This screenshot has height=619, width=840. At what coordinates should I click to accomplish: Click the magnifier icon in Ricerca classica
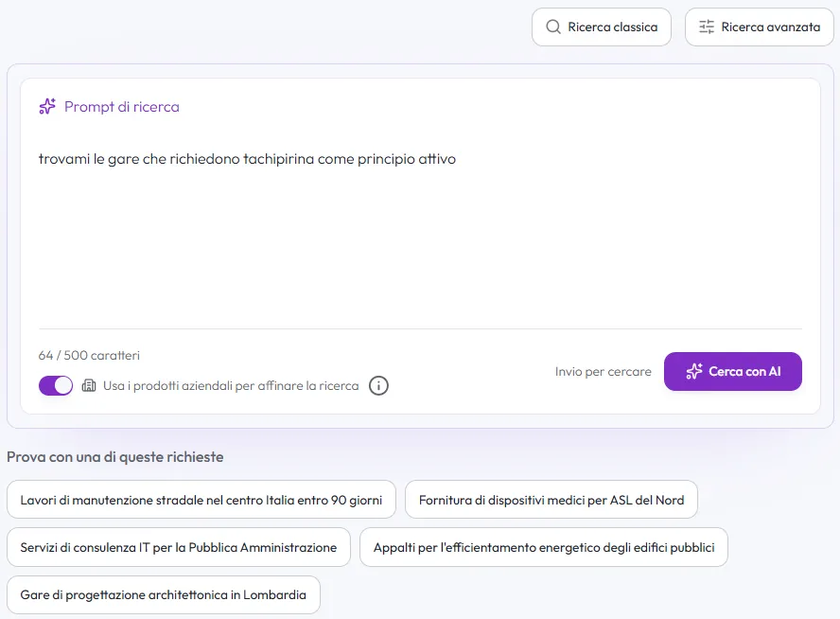point(552,27)
